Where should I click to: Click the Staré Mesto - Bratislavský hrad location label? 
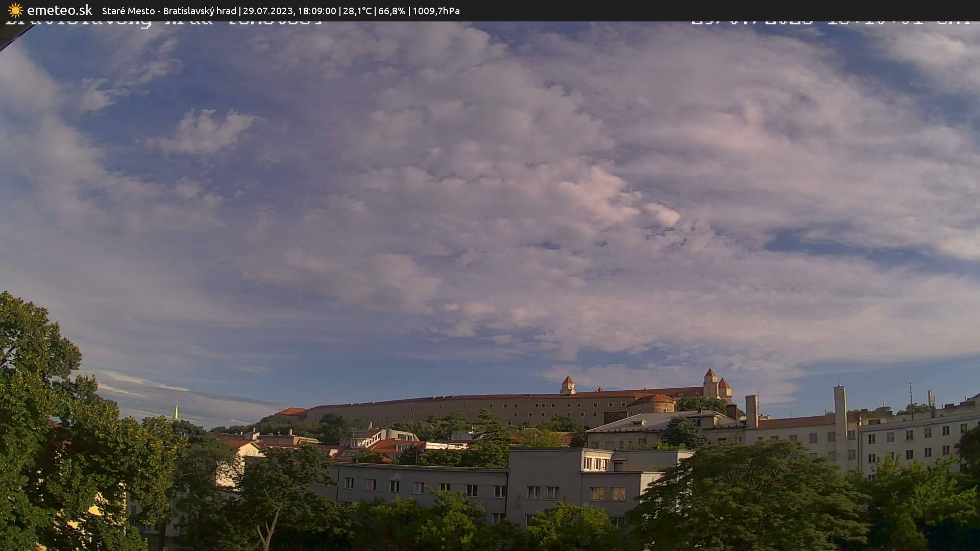[x=168, y=10]
